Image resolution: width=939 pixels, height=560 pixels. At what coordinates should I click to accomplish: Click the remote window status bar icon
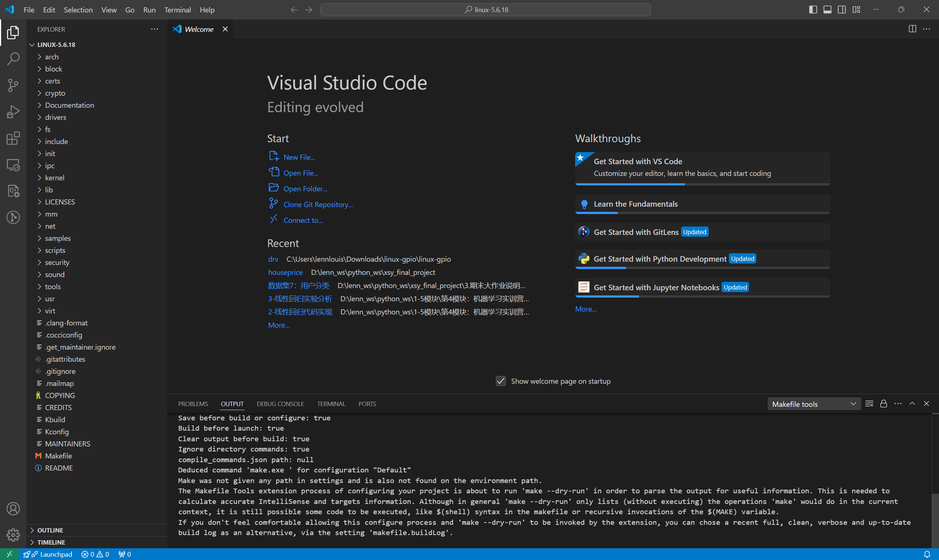[x=10, y=554]
